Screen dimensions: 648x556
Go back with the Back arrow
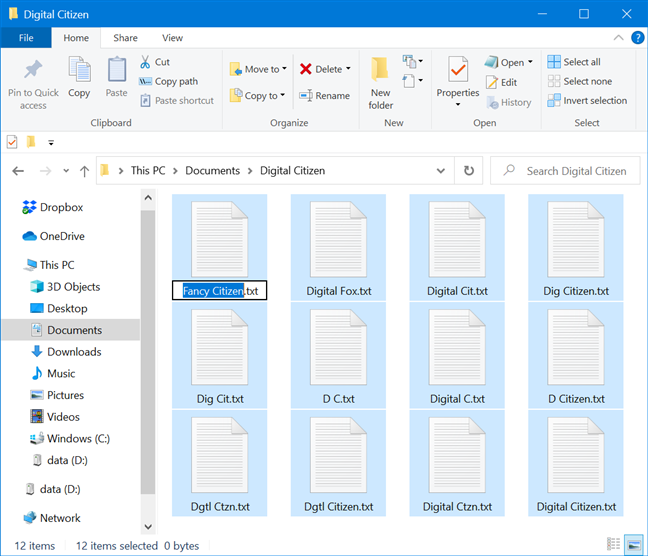point(18,171)
